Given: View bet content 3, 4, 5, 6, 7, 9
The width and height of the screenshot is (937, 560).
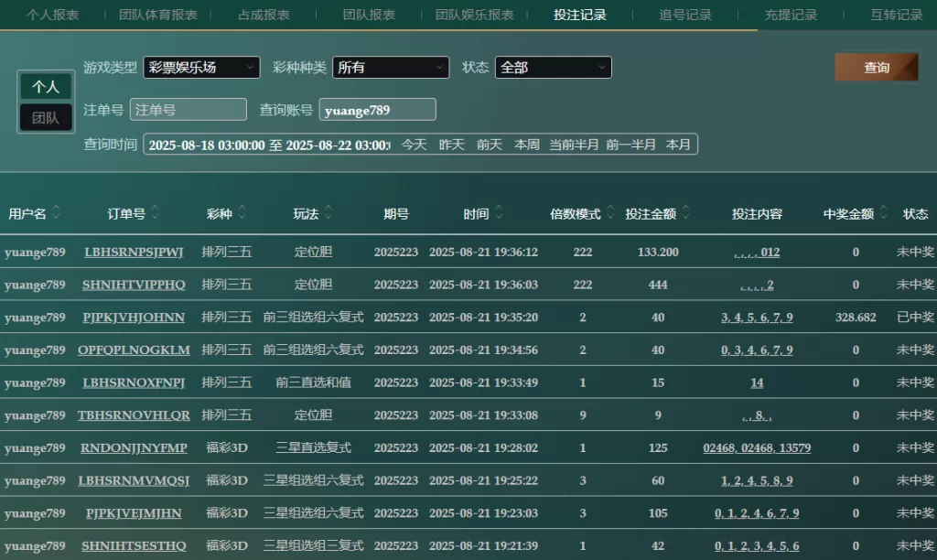Looking at the screenshot, I should click(757, 318).
